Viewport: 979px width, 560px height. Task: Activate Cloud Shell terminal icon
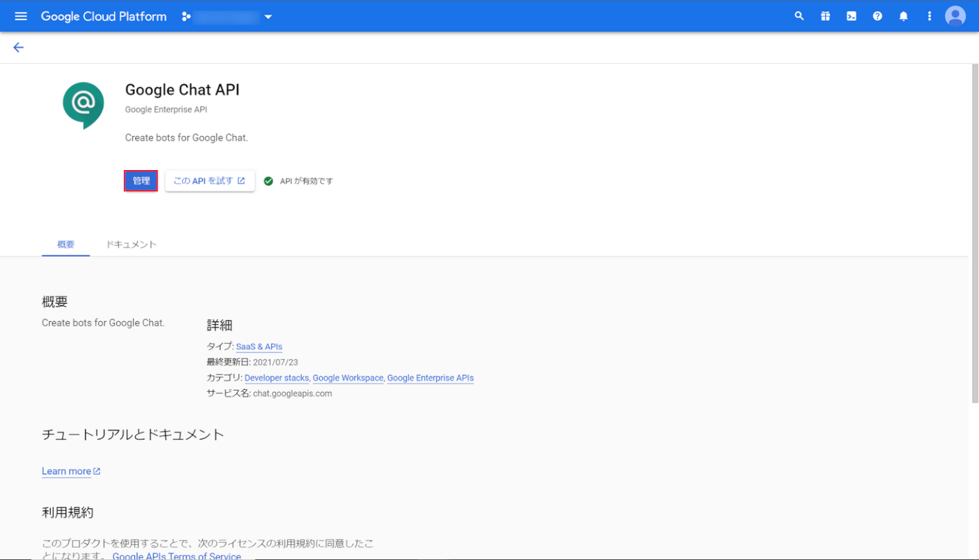852,16
